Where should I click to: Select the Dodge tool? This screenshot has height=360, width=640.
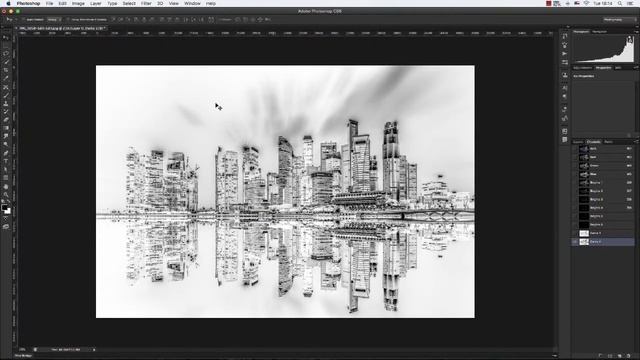(x=6, y=144)
